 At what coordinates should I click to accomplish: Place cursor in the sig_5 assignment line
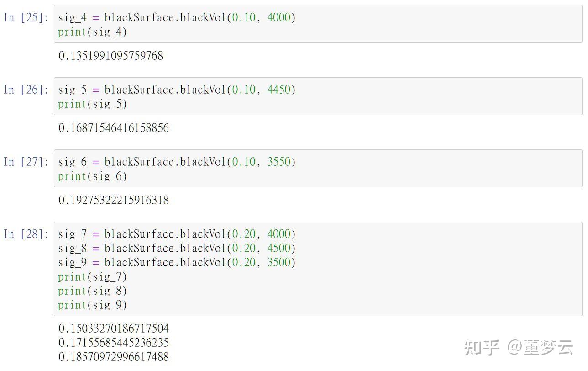177,90
